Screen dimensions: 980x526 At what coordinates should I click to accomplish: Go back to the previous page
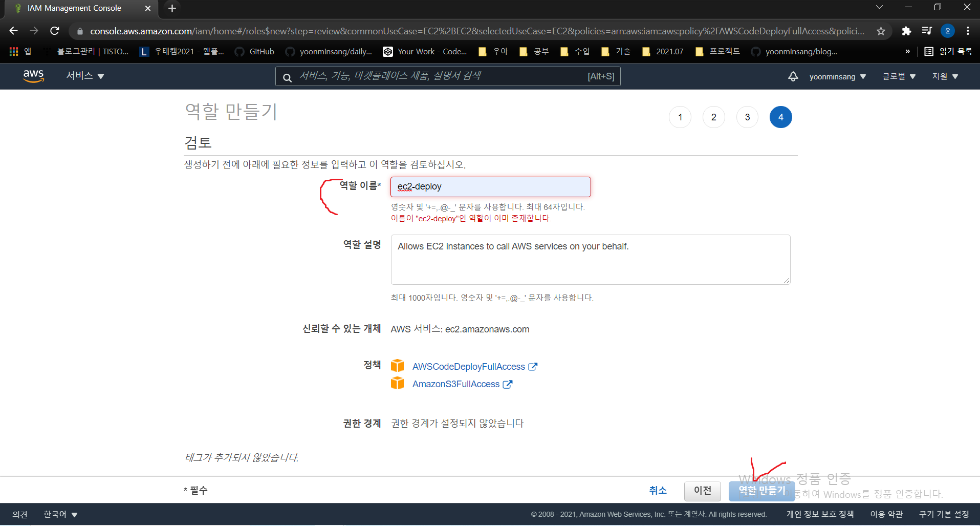pos(14,31)
